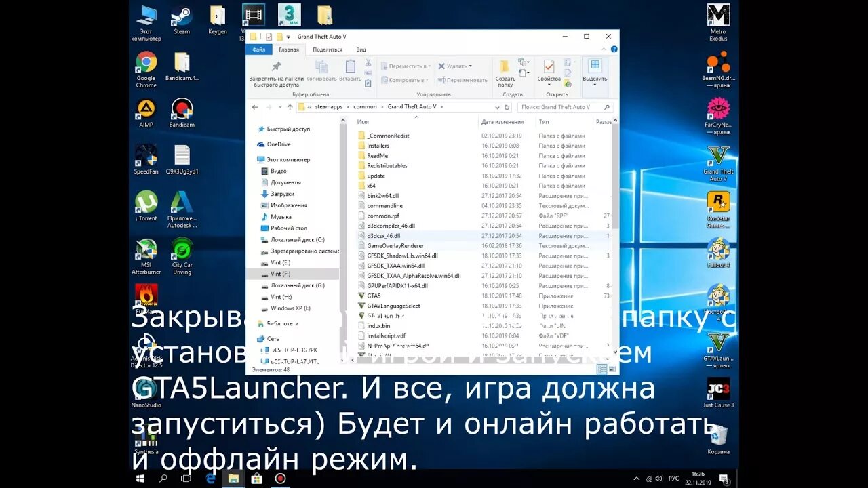Switch to Поделиться ribbon tab
Viewport: 868px width, 488px height.
click(328, 49)
